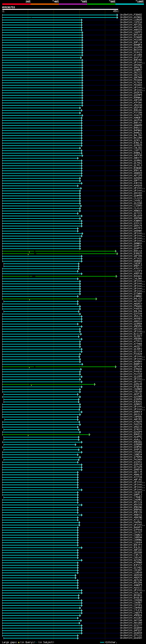Select label UniRef100_C6GFP3
Viewport: 146px width, 644px height.
131,32
